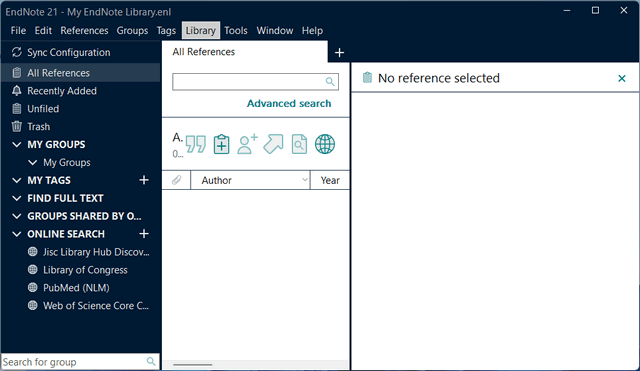
Task: Click the Advanced search link
Action: click(289, 103)
